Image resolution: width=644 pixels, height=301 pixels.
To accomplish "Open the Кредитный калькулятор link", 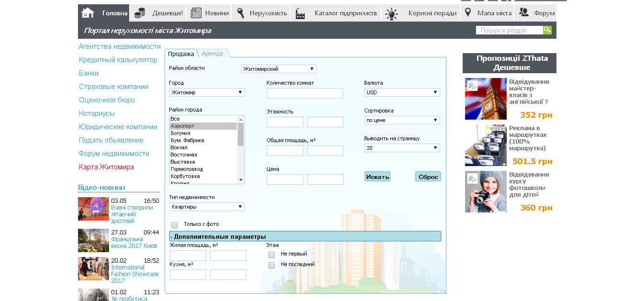I will coord(118,60).
